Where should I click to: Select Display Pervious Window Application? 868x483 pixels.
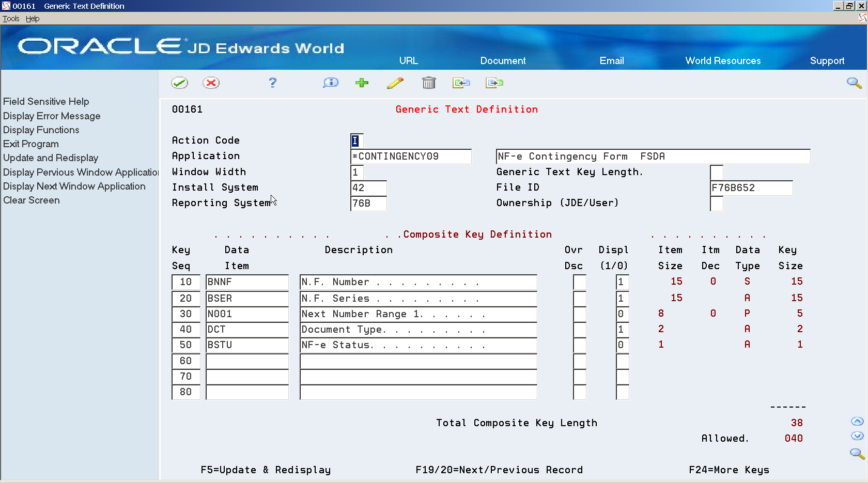[81, 172]
